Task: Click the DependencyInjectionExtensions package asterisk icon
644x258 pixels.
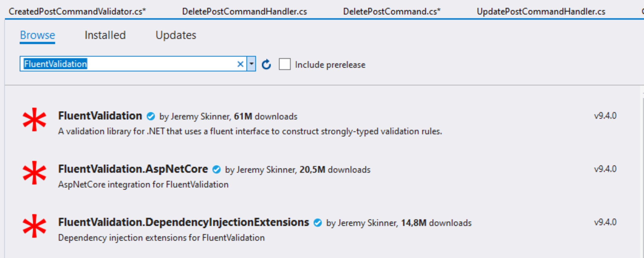Action: tap(34, 226)
